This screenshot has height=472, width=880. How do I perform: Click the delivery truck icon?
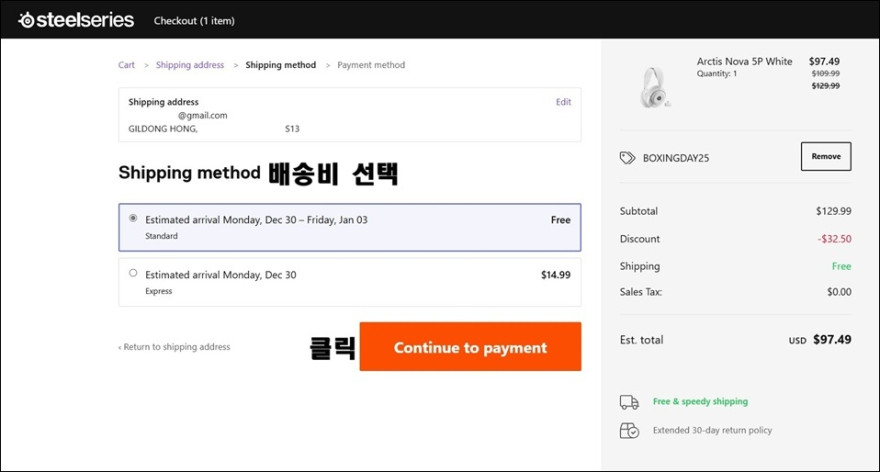(629, 402)
